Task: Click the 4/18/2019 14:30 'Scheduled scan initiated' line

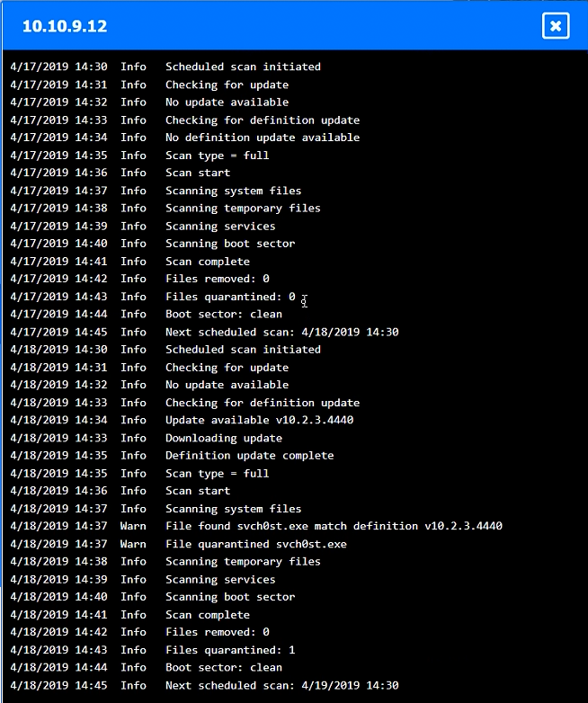Action: pyautogui.click(x=243, y=350)
